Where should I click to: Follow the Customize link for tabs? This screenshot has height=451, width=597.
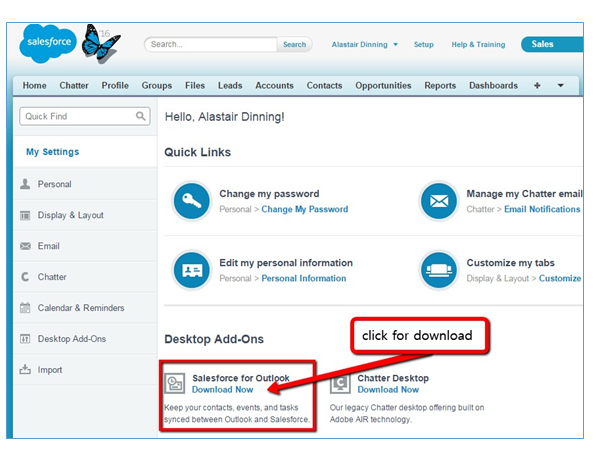point(560,279)
